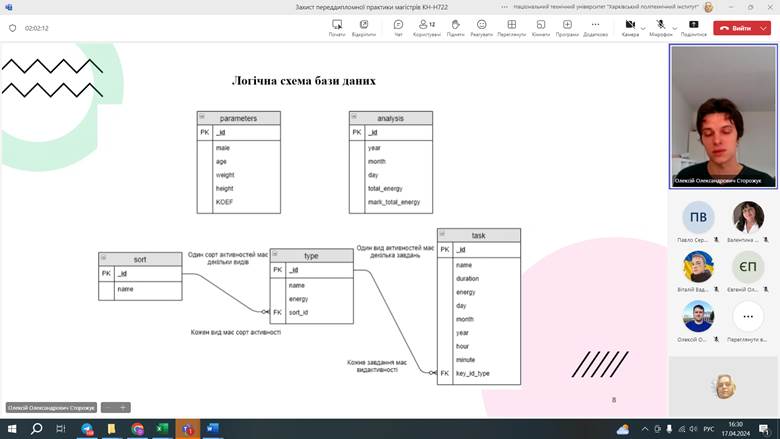Image resolution: width=780 pixels, height=439 pixels.
Task: Toggle the microphone mute
Action: [x=660, y=26]
